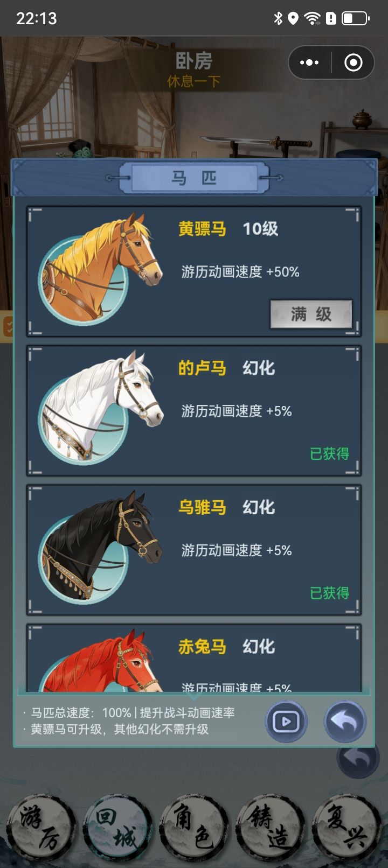Select the red 赤兔马 horse portrait
This screenshot has height=868, width=388.
100,661
